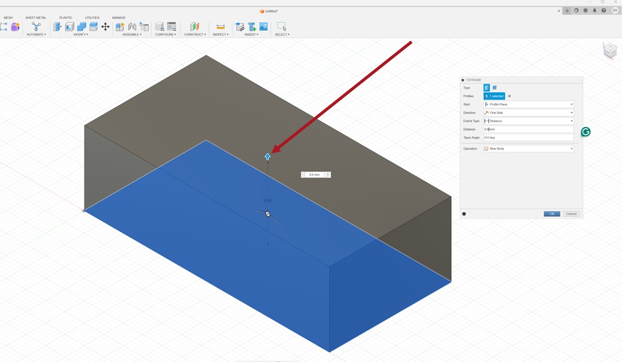
Task: Select the Offset Face tool icon
Action: 93,27
